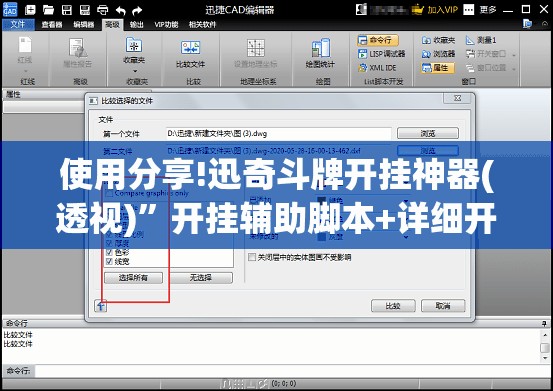Expand the 收藏夹 ribbon dropdown arrow
This screenshot has width=553, height=391.
point(134,71)
